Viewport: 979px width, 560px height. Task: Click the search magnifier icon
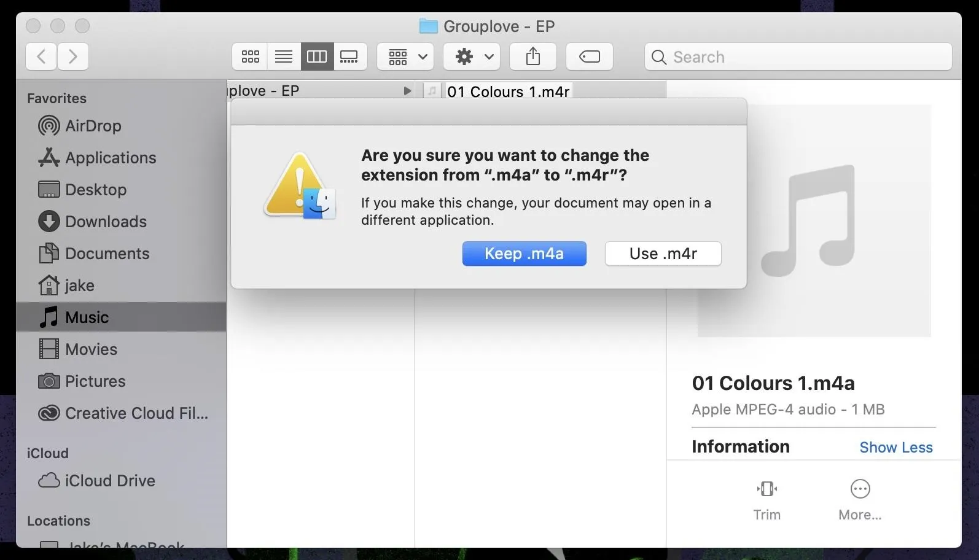(x=659, y=57)
